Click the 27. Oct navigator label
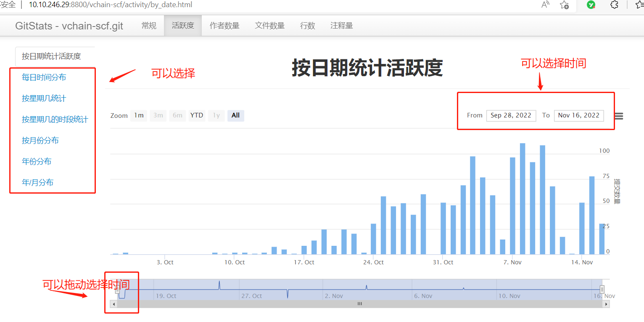 tap(251, 296)
